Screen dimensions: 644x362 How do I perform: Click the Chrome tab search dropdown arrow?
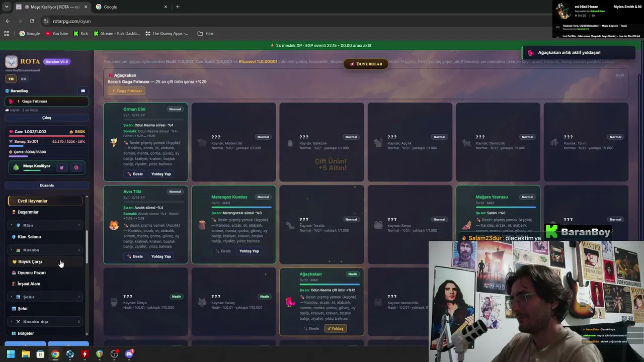click(7, 7)
